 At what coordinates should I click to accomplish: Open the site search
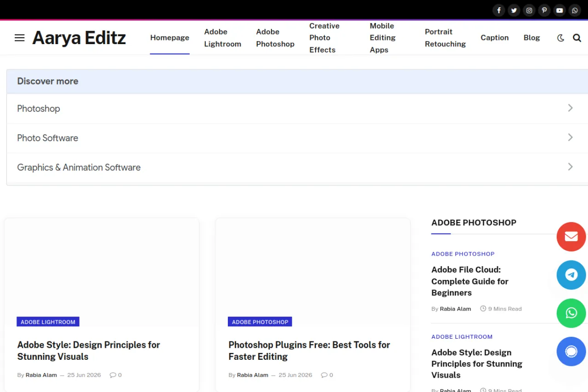click(577, 38)
